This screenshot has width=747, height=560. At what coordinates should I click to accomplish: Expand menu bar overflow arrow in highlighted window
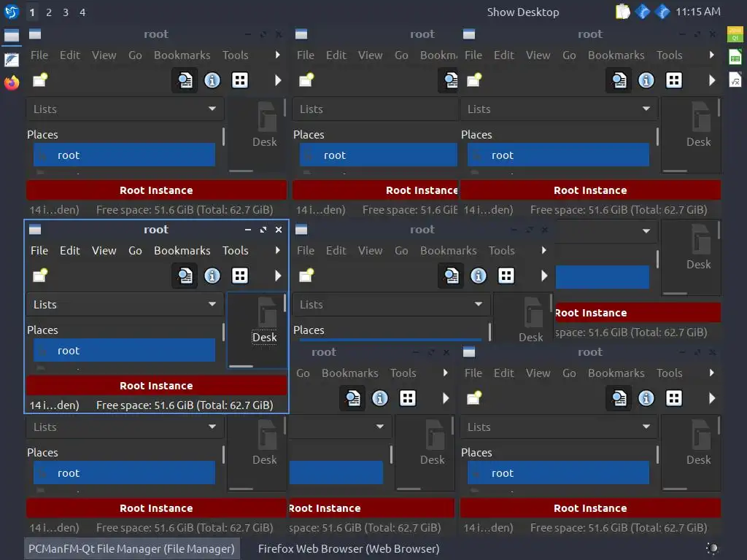click(278, 251)
